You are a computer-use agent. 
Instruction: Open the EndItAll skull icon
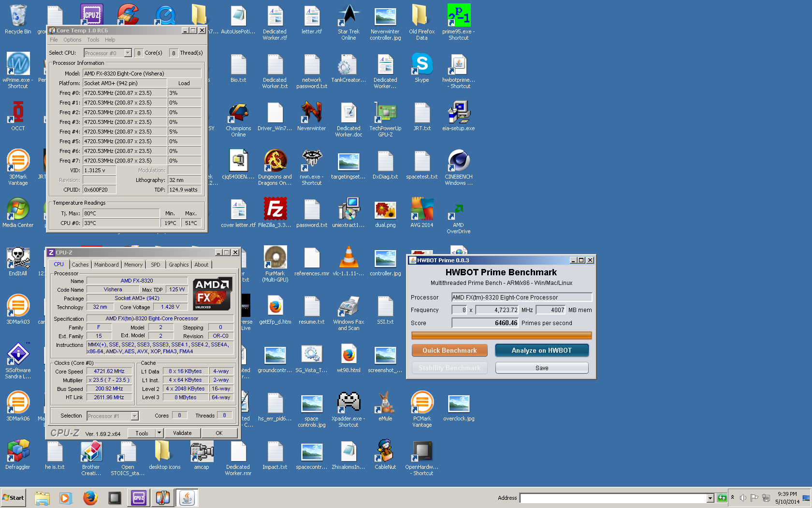(x=18, y=261)
